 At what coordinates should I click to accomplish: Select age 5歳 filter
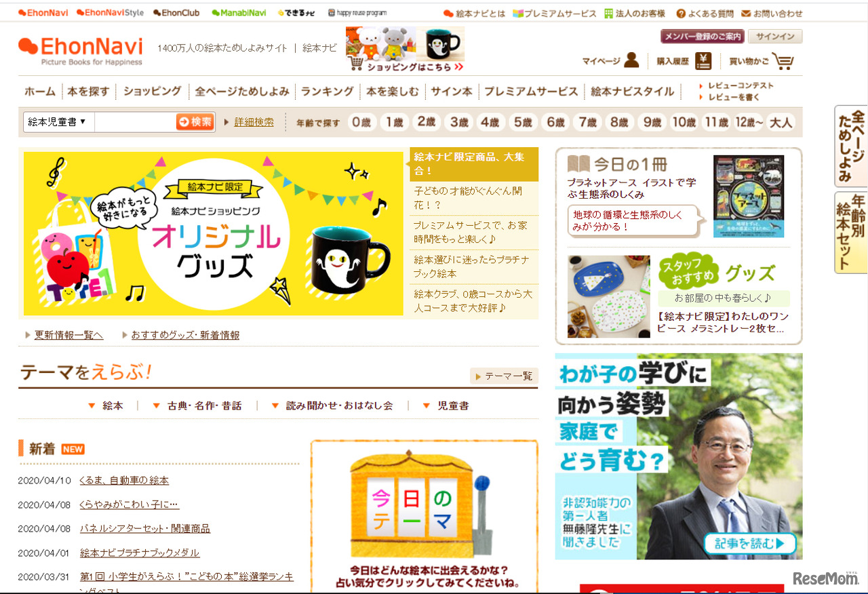click(x=523, y=122)
